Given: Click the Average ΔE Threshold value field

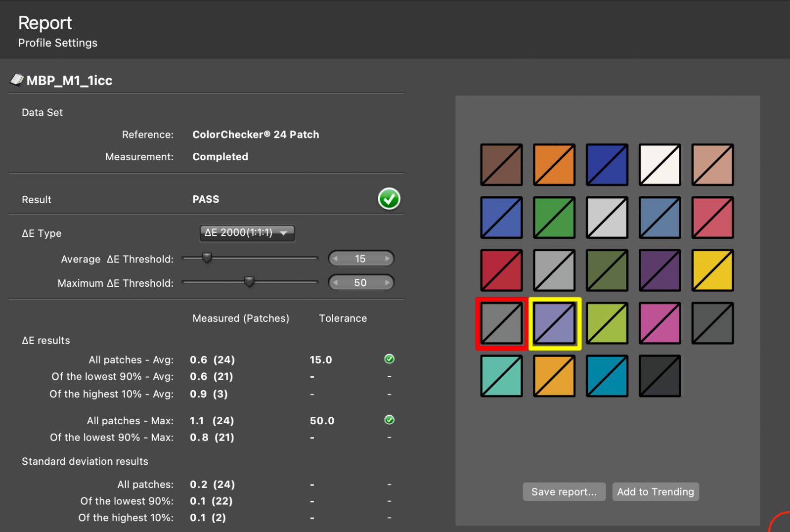Looking at the screenshot, I should [x=360, y=259].
